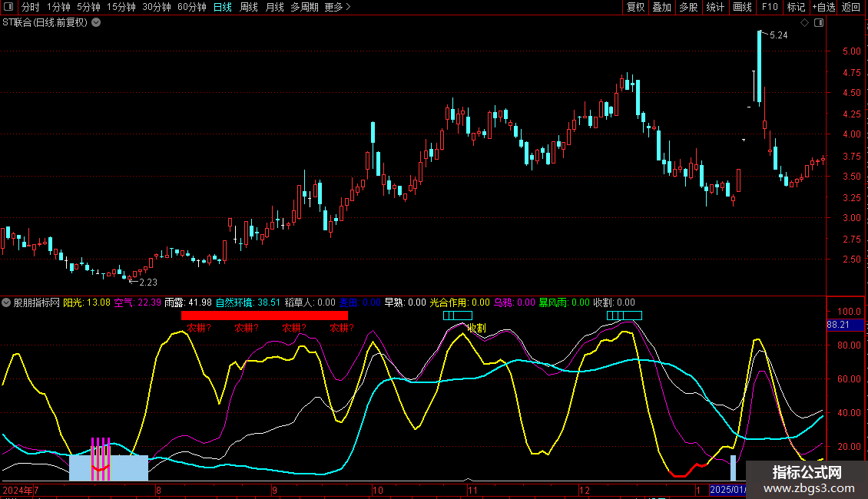
Task: Switch to the 分时 view
Action: [x=31, y=7]
